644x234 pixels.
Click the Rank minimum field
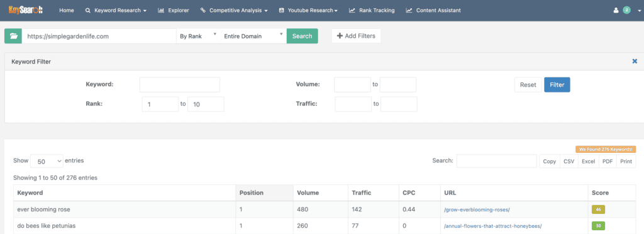point(160,104)
